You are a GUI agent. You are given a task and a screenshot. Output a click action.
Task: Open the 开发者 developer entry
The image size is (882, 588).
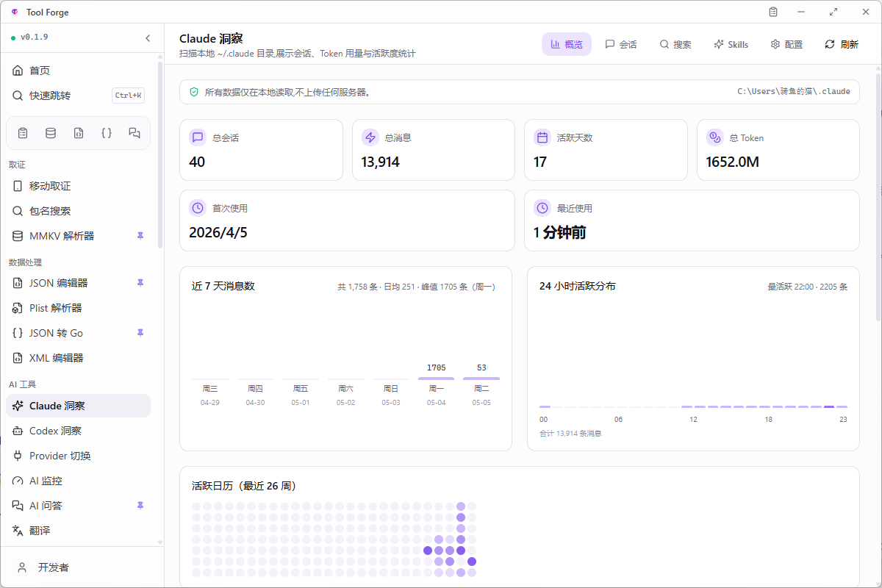(x=82, y=567)
